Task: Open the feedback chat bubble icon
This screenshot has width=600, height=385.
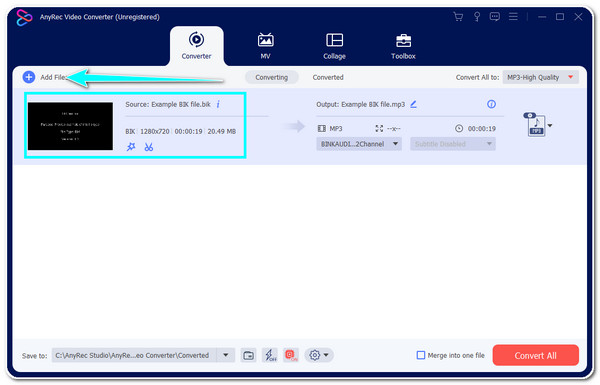Action: pos(495,17)
